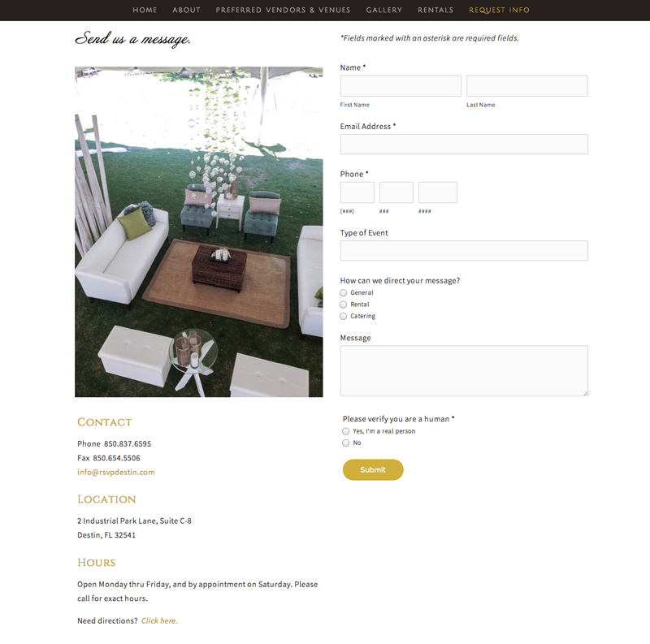Focus the Last Name field

[526, 86]
